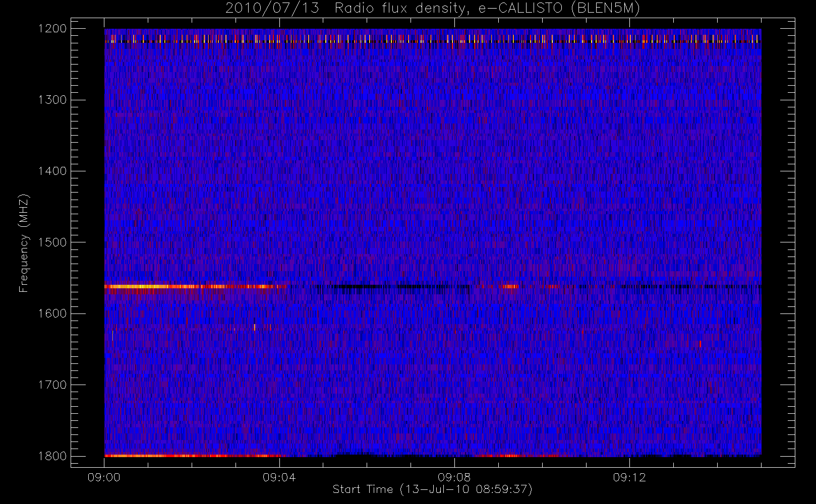Screen dimensions: 816x504
Task: Click the plot title '2010/07/13 Radio flux density, e-CALLISTO (BLEN5M)'
Action: [x=432, y=9]
